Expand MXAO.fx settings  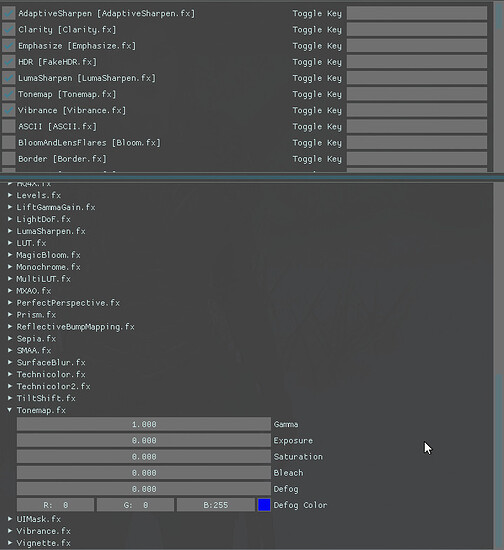[10, 290]
